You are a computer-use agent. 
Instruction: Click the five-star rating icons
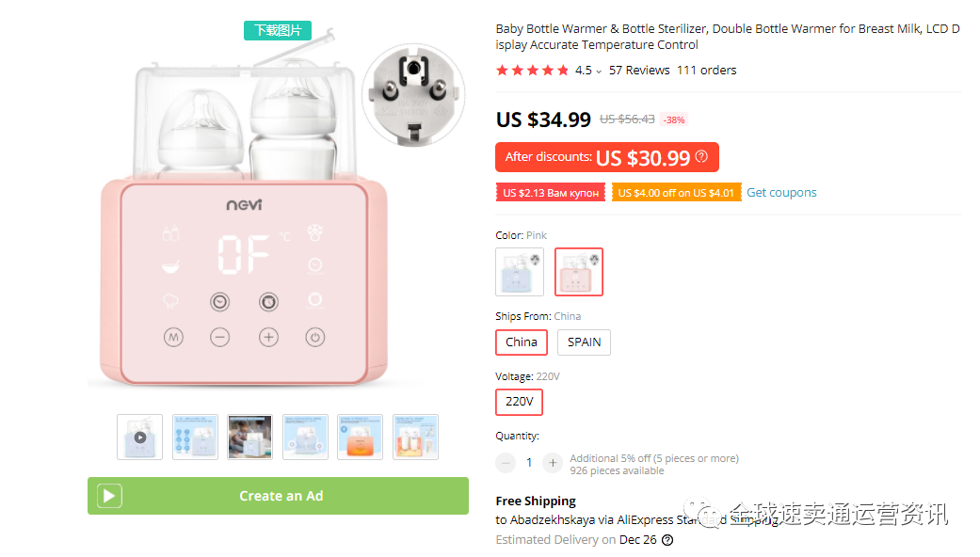(x=533, y=71)
